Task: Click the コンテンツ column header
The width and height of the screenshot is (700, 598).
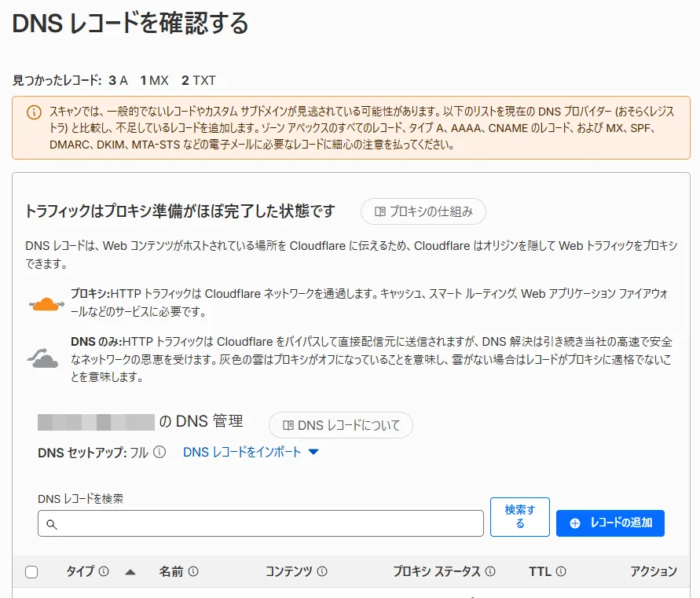Action: pos(289,571)
